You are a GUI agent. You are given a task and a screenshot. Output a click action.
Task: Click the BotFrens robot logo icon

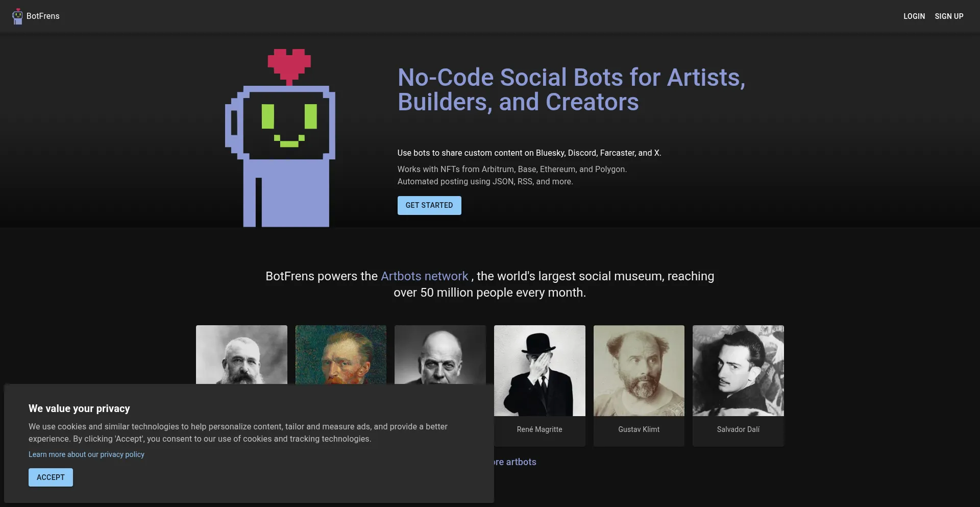click(x=17, y=16)
